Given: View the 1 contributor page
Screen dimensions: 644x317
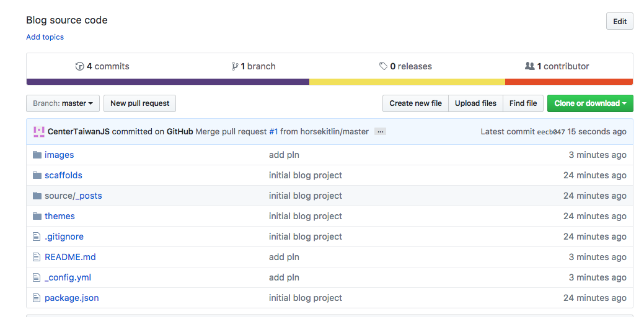Looking at the screenshot, I should (x=557, y=66).
